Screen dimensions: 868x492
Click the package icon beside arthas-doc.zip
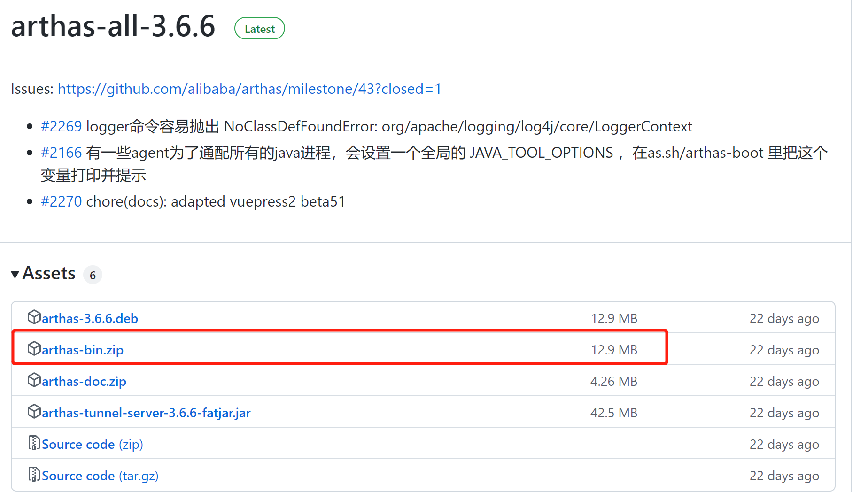(x=34, y=380)
